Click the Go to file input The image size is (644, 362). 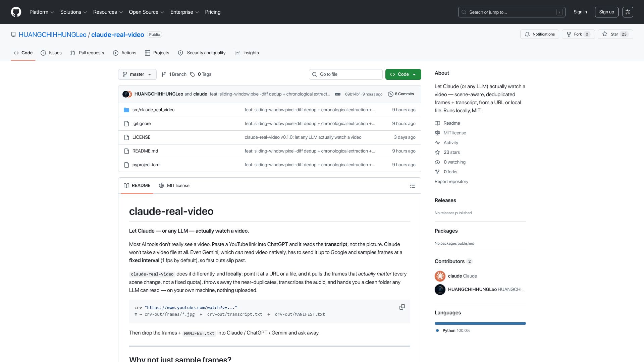pos(345,74)
